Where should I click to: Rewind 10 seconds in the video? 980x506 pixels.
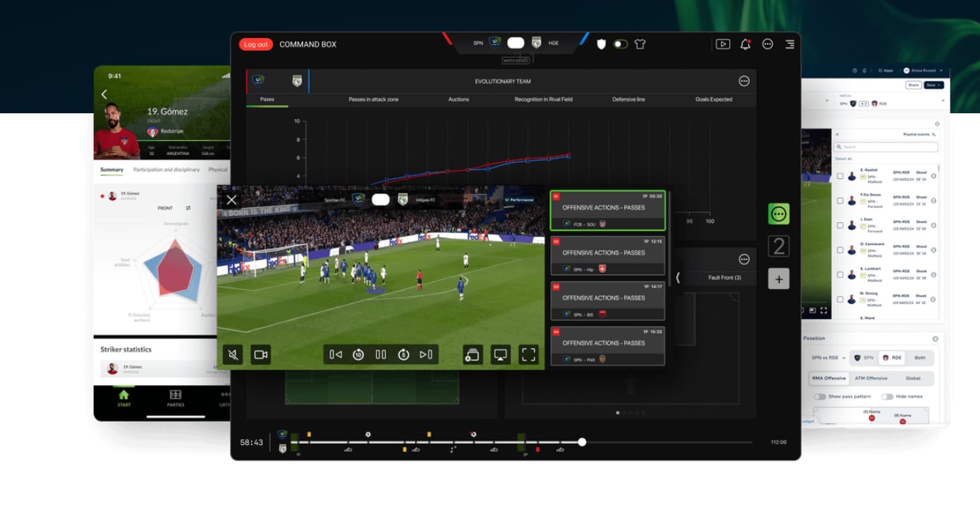[x=358, y=355]
